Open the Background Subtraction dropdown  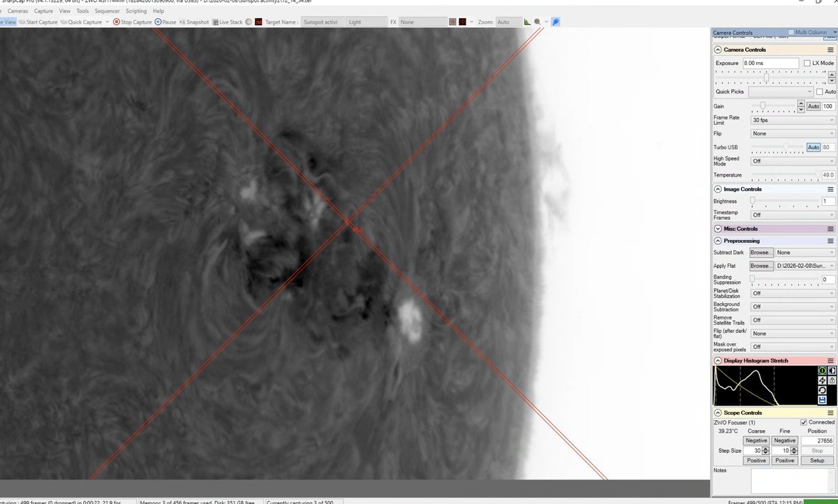[793, 306]
